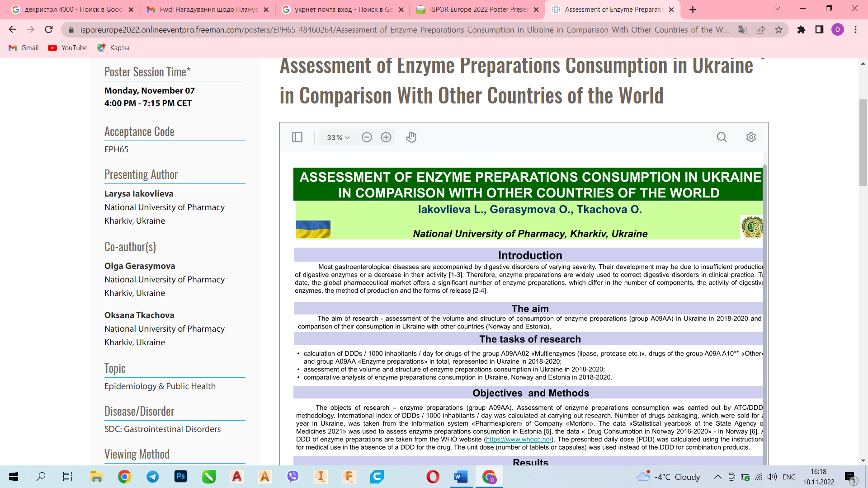The width and height of the screenshot is (868, 488).
Task: Open Photoshop from taskbar
Action: [x=180, y=477]
